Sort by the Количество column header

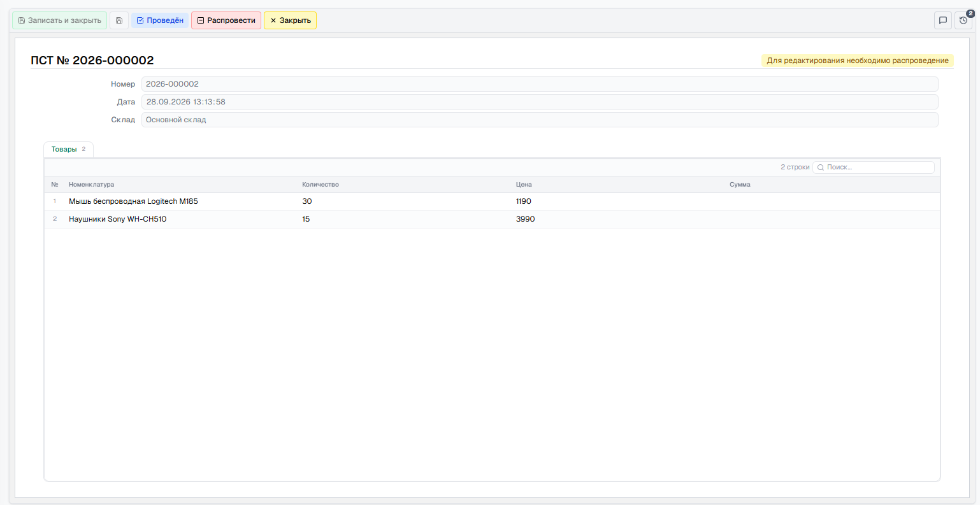tap(321, 185)
